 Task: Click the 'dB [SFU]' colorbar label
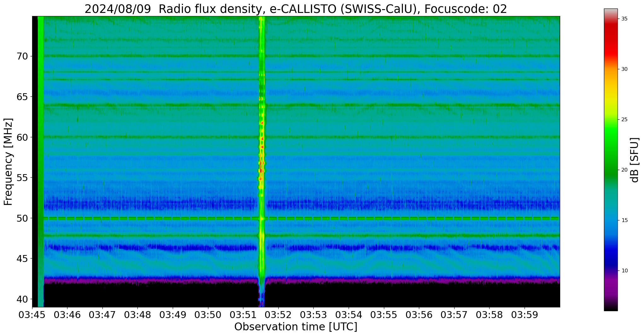tap(635, 160)
